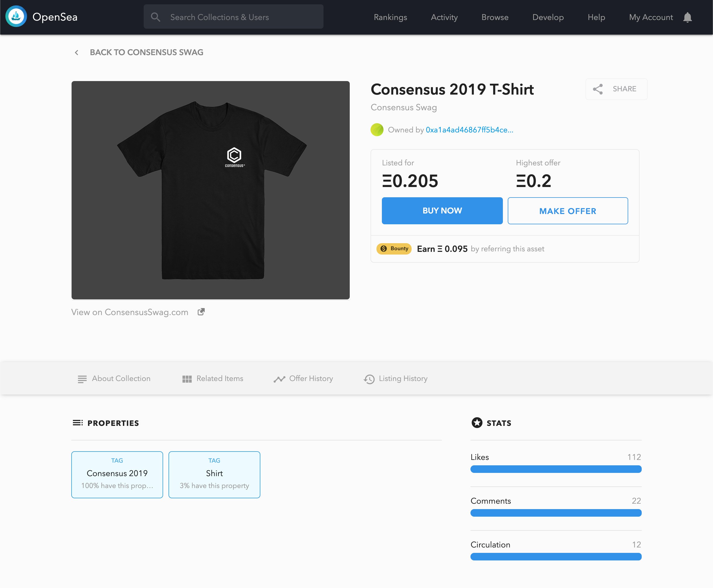The height and width of the screenshot is (588, 713).
Task: Click the Comments count 22
Action: (637, 501)
